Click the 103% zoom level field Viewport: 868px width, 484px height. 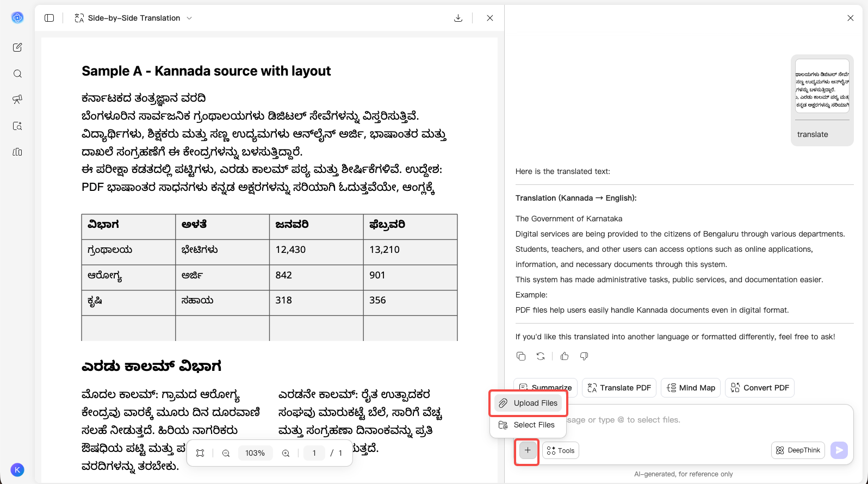(255, 453)
